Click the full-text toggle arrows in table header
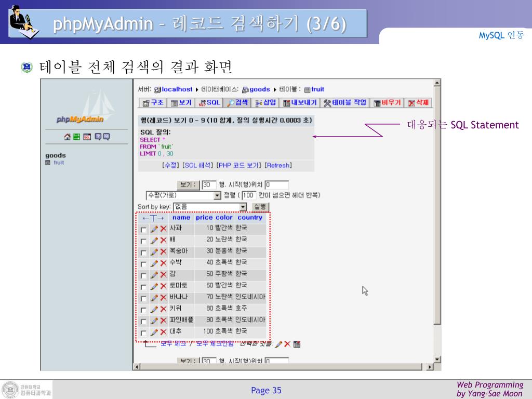The width and height of the screenshot is (532, 399). pos(153,218)
